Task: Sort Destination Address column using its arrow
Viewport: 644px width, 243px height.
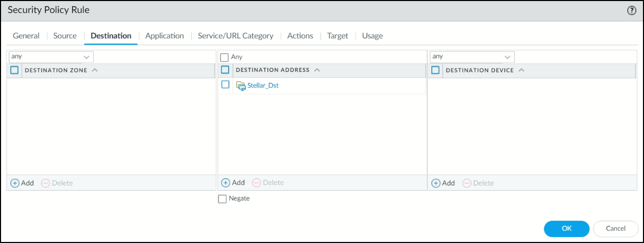Action: tap(317, 70)
